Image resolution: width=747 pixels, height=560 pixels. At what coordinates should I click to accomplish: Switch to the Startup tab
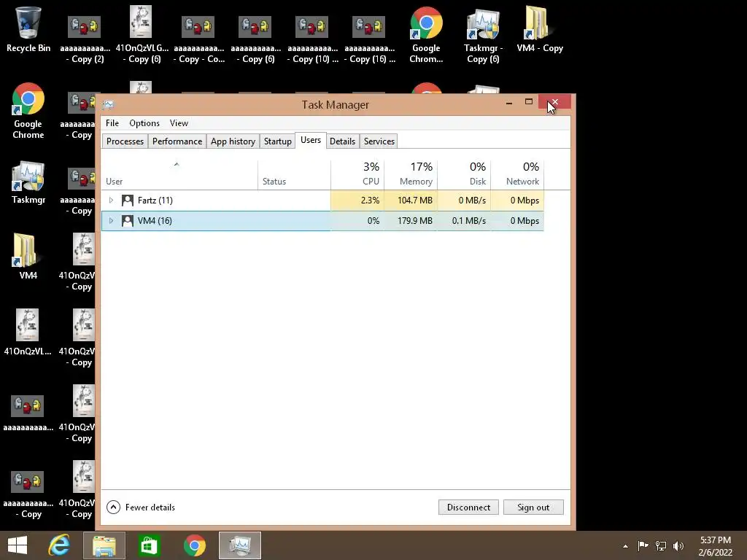(278, 141)
